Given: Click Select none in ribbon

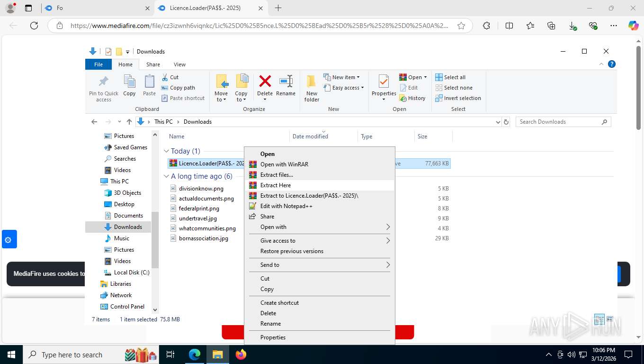Looking at the screenshot, I should tap(454, 88).
